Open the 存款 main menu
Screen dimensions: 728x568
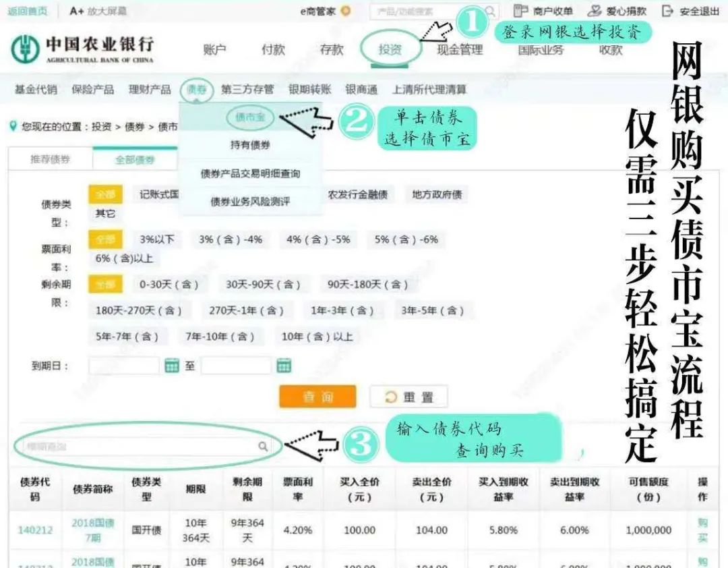point(332,49)
